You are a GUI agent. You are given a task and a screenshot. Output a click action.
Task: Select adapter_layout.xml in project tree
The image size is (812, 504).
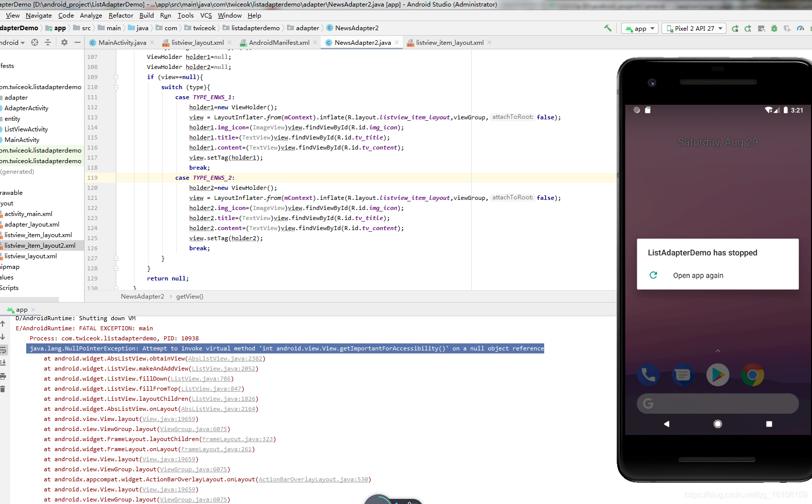click(32, 224)
